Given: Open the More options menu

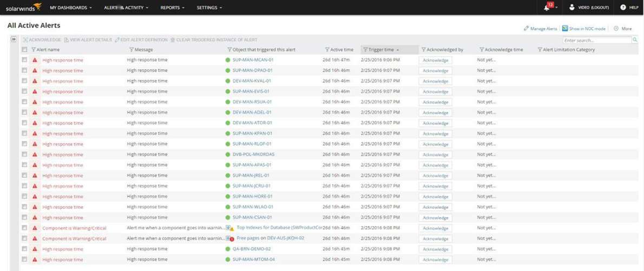Looking at the screenshot, I should 623,29.
